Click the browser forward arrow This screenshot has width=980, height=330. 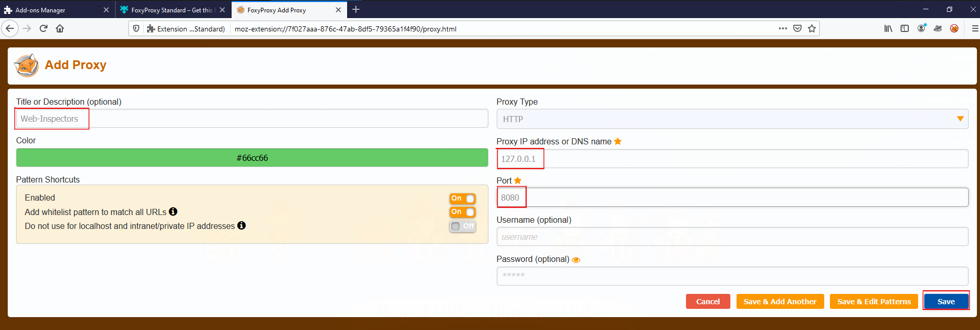27,28
